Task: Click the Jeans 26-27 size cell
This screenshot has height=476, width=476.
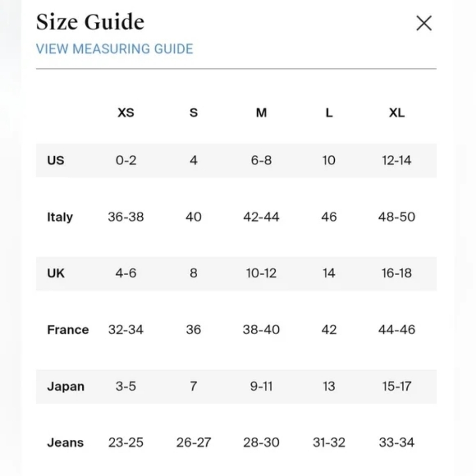Action: [194, 443]
